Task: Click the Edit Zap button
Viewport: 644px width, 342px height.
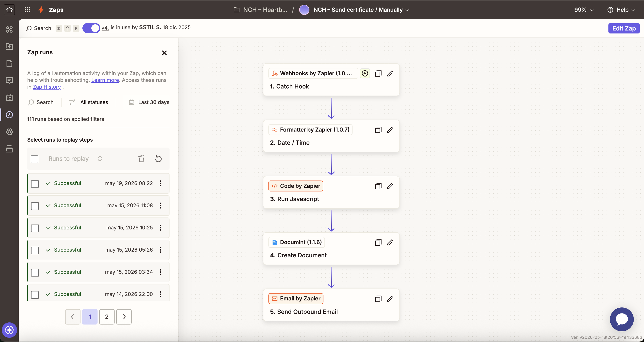Action: point(624,28)
